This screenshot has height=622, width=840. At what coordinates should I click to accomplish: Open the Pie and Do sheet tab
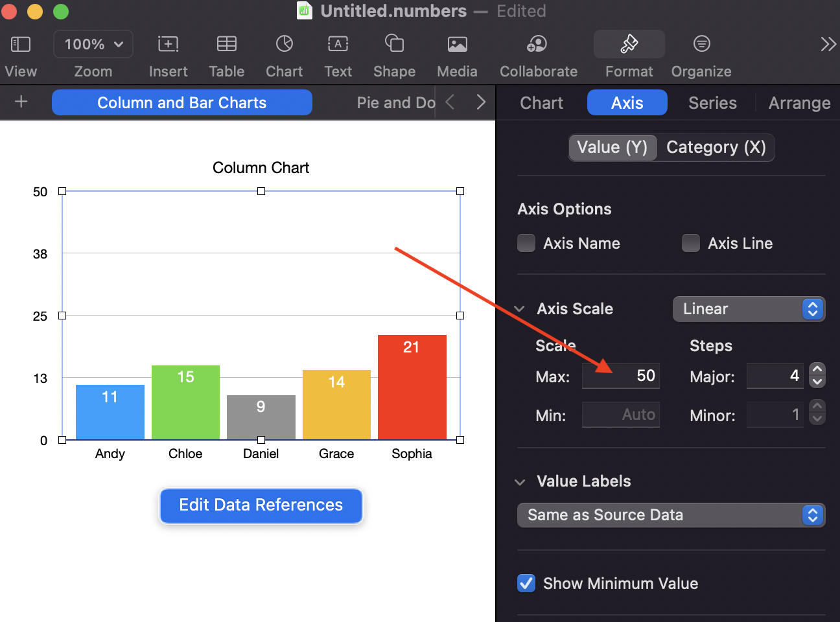click(x=396, y=102)
